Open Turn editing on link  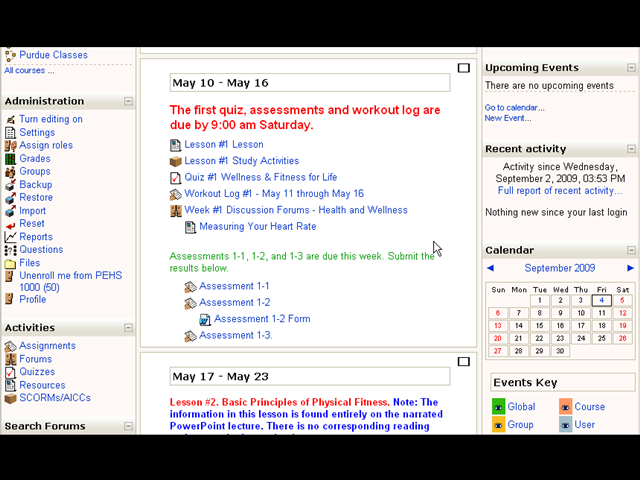(51, 120)
